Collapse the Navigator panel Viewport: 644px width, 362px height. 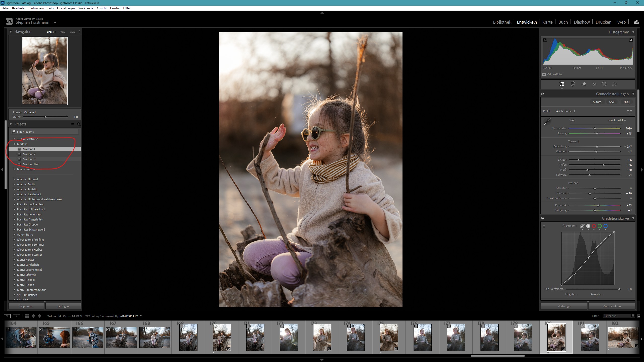tap(11, 32)
